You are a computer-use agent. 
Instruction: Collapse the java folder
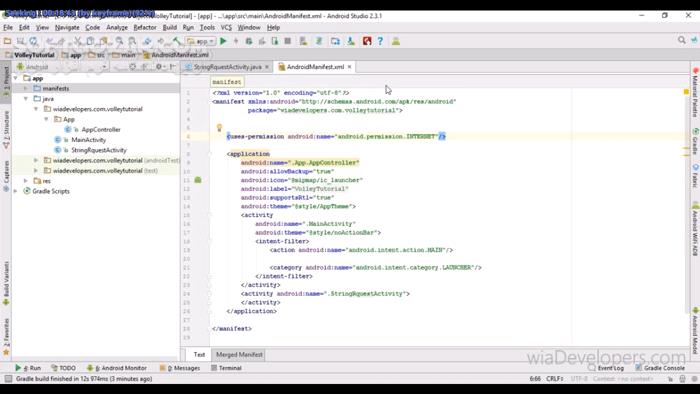26,99
